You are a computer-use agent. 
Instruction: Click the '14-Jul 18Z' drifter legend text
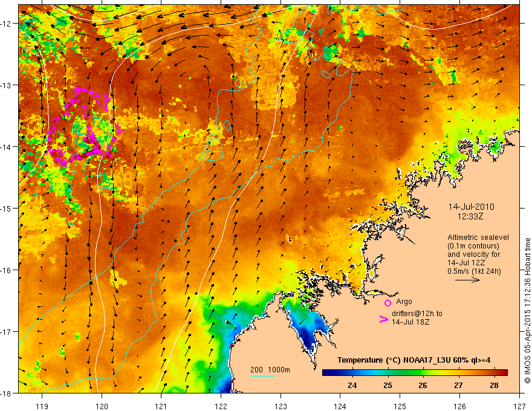[410, 322]
